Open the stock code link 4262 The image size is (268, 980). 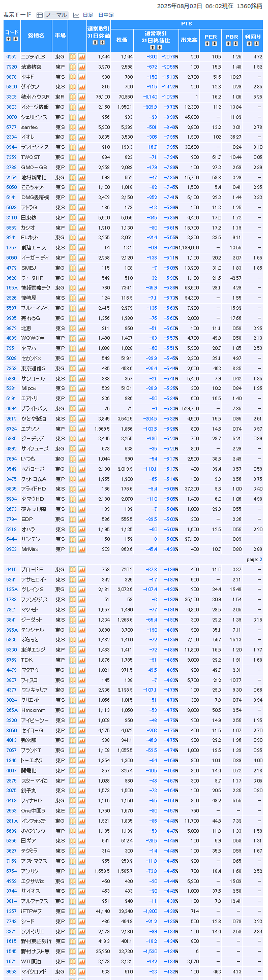[11, 57]
